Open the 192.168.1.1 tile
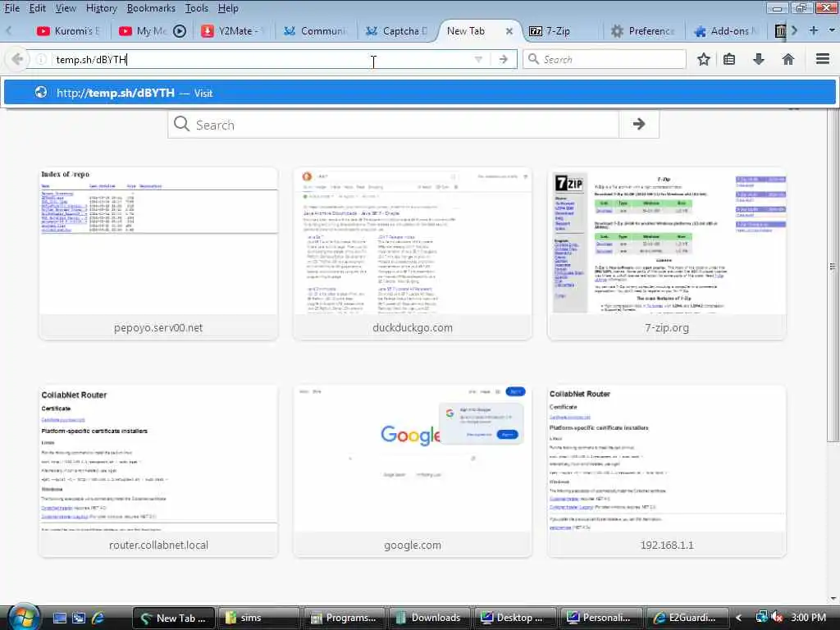 (x=667, y=471)
